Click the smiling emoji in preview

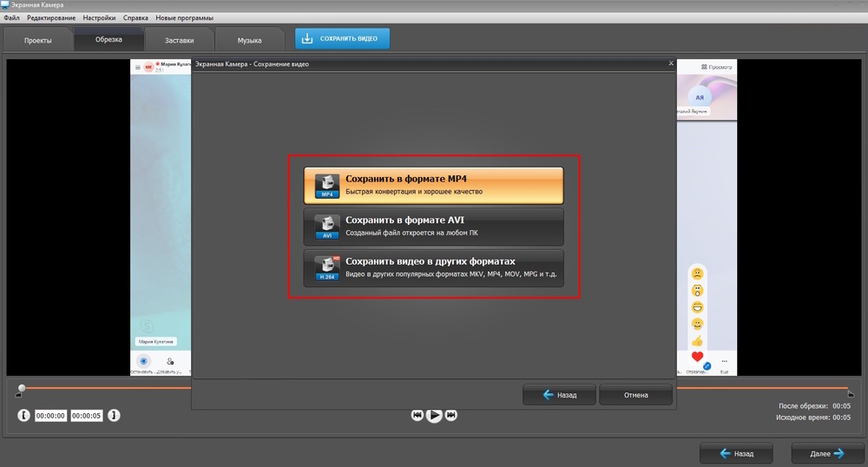click(x=698, y=324)
